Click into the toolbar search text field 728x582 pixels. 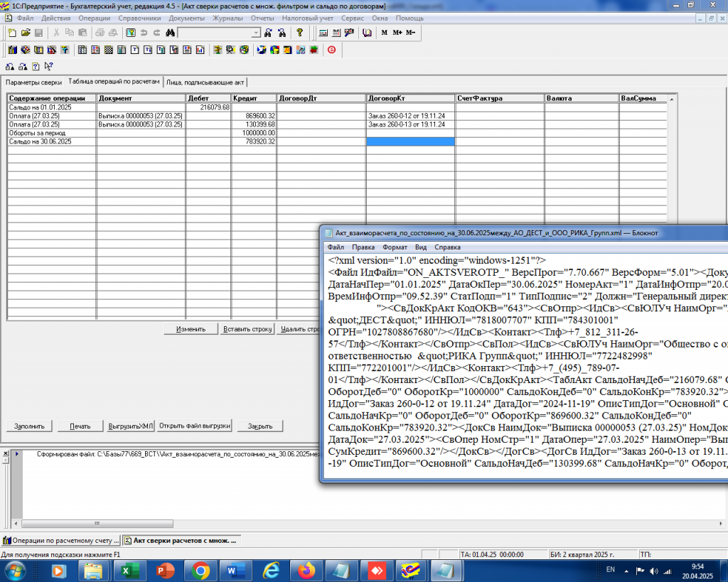click(215, 33)
